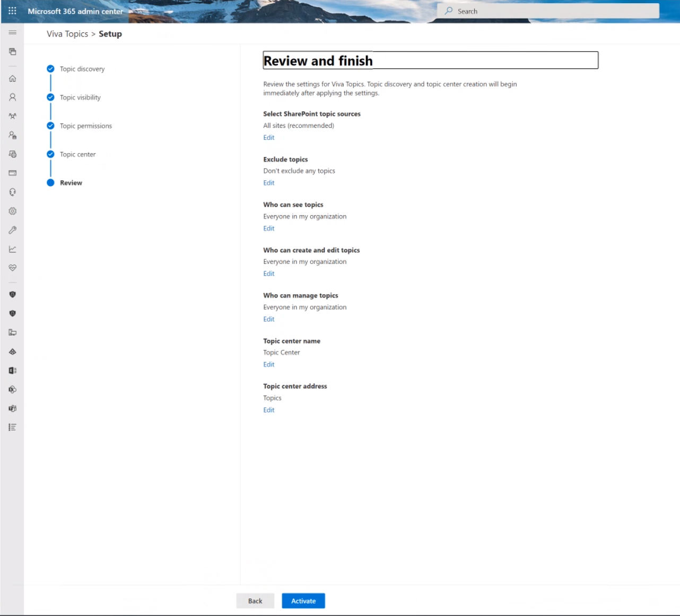Viewport: 680px width, 616px height.
Task: Open the Teams admin center icon
Action: click(12, 408)
